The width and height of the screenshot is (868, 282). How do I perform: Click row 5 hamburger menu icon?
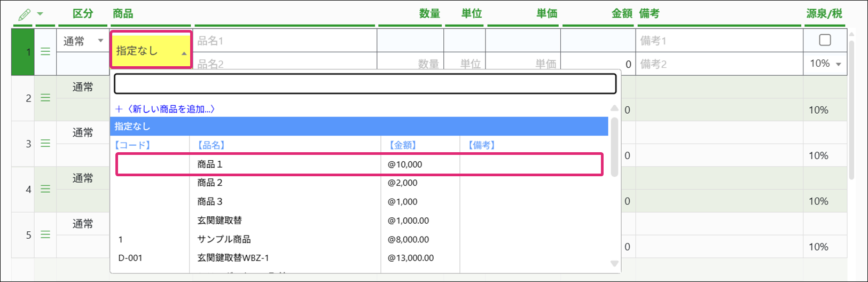[x=45, y=235]
